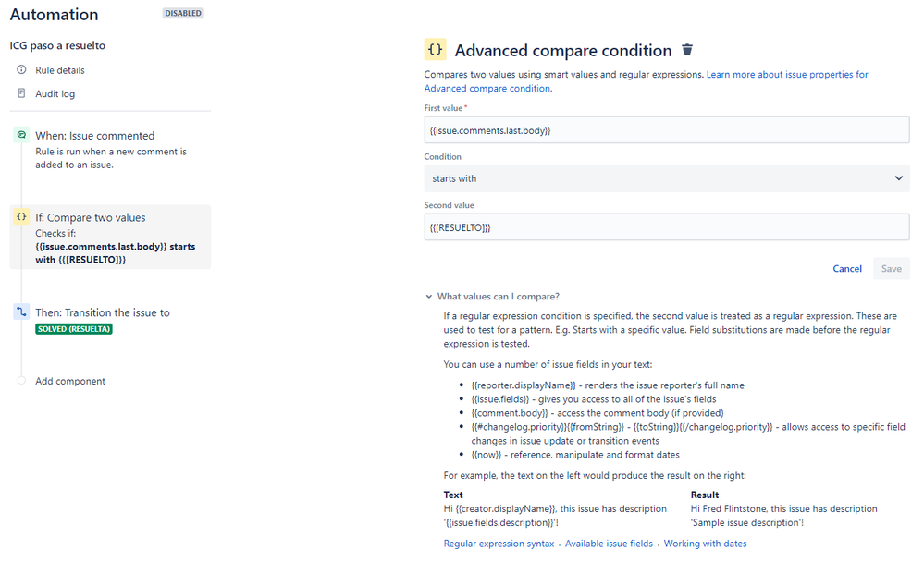Open Audit log menu item

click(55, 93)
